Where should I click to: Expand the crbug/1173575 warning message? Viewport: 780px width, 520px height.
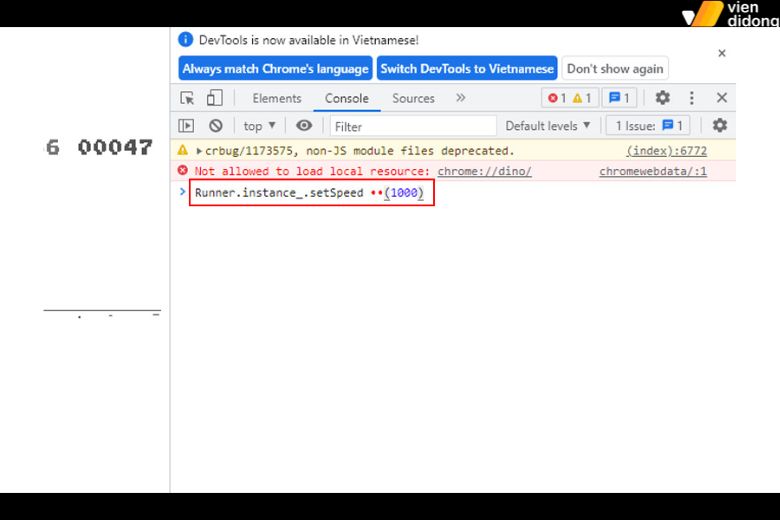tap(199, 151)
